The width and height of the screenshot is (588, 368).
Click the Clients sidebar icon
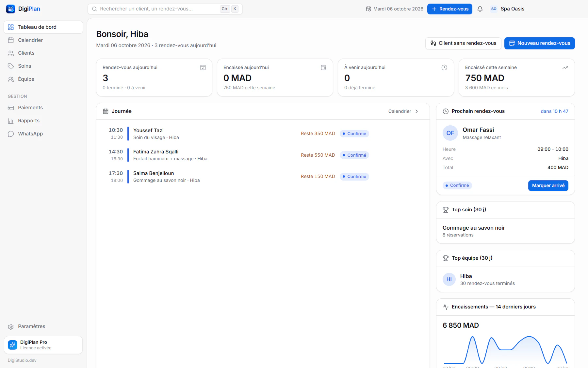point(11,53)
